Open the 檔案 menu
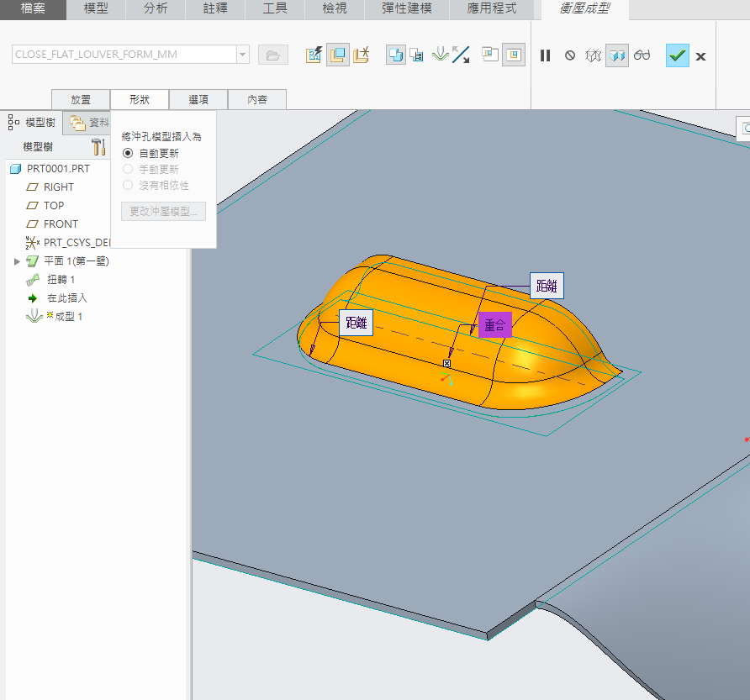Image resolution: width=750 pixels, height=700 pixels. coord(33,9)
